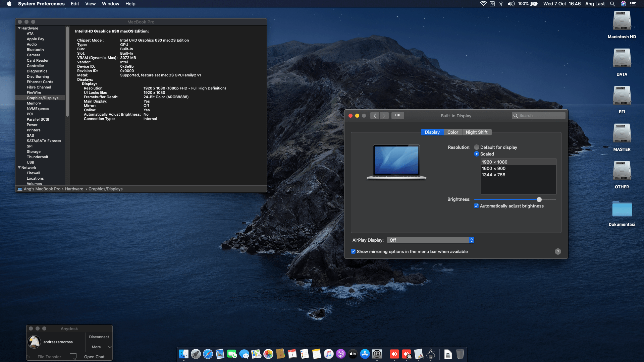Open the Window menu in the menu bar
The image size is (644, 362).
(x=110, y=4)
